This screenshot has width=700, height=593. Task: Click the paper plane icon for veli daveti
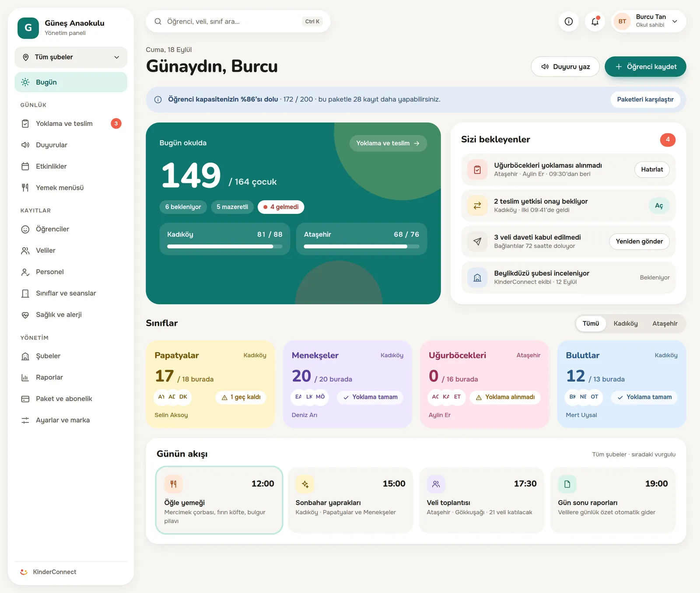point(477,241)
